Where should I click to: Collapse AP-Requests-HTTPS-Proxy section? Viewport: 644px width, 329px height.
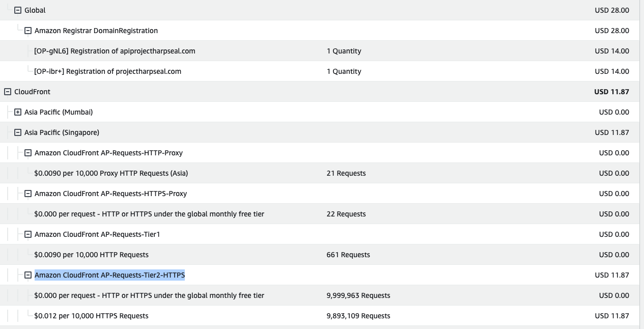[x=28, y=194]
